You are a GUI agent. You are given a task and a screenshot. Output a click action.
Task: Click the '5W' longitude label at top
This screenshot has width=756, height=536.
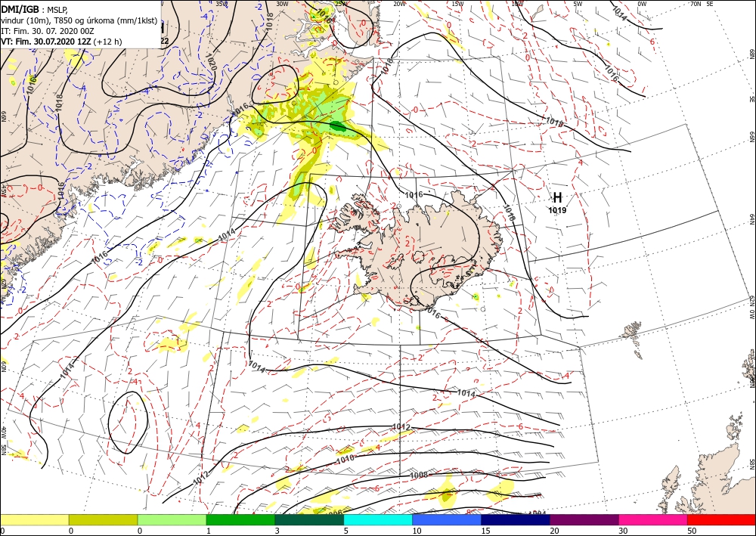tap(578, 4)
